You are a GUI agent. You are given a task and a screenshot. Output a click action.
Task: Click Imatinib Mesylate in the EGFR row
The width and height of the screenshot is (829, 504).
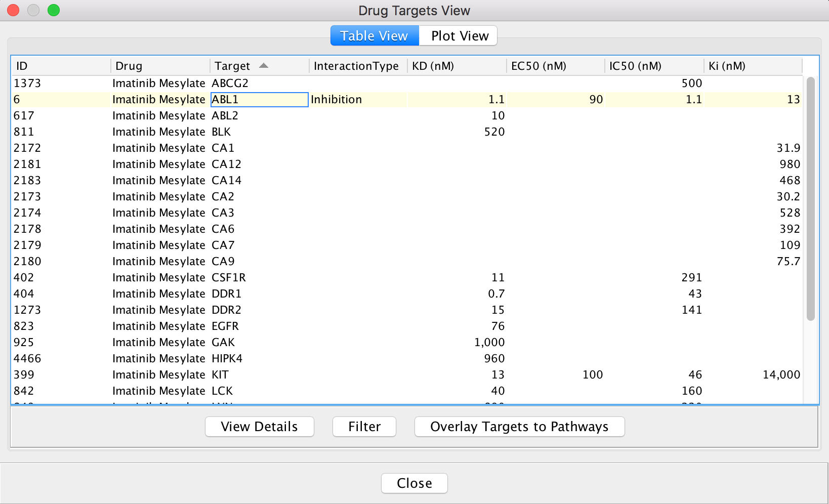159,326
